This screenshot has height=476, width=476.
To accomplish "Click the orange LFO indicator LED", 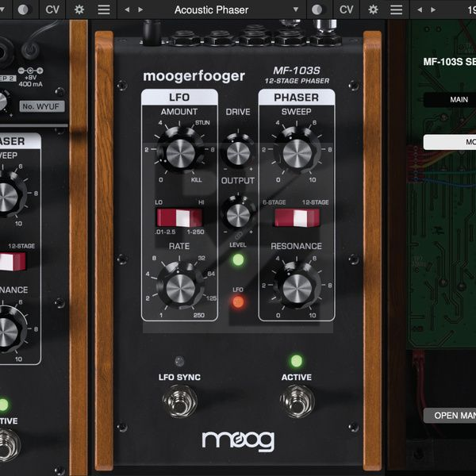I will 238,302.
